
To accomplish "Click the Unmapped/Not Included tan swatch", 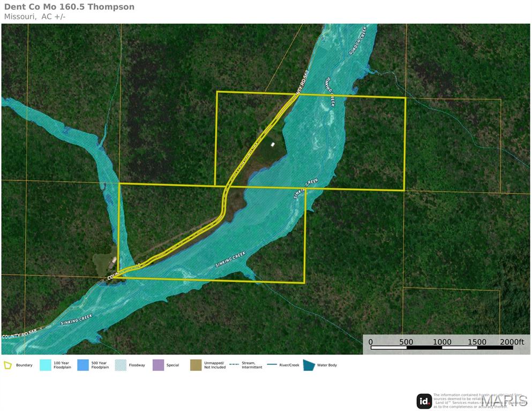I will click(x=196, y=366).
